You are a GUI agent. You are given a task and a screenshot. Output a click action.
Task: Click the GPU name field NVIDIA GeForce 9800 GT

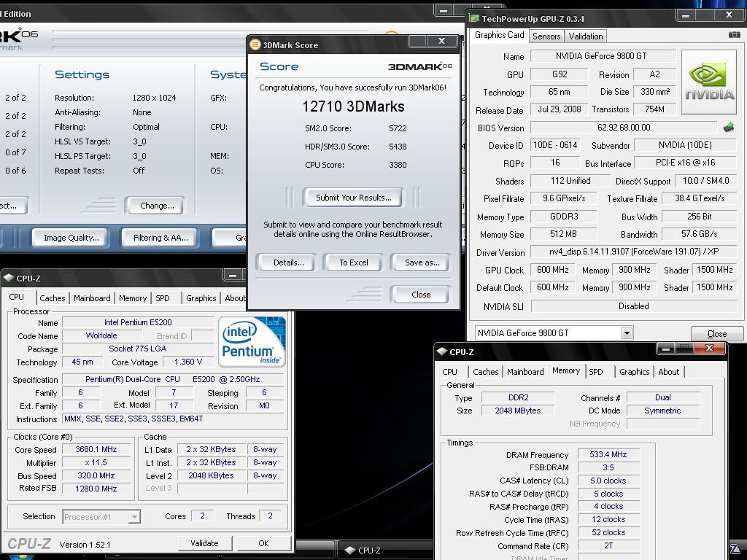click(x=603, y=56)
